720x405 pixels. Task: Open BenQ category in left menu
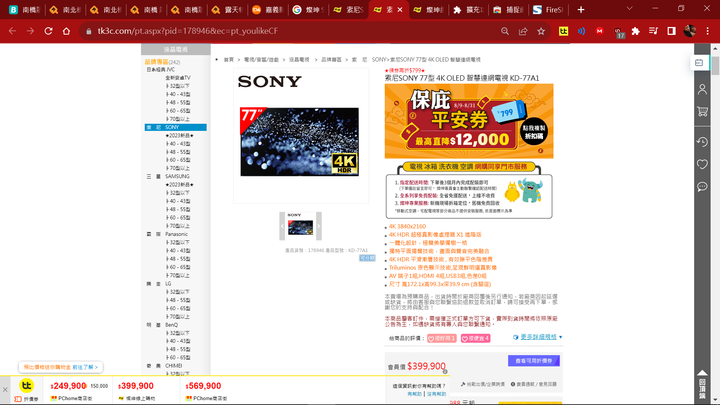[x=171, y=325]
